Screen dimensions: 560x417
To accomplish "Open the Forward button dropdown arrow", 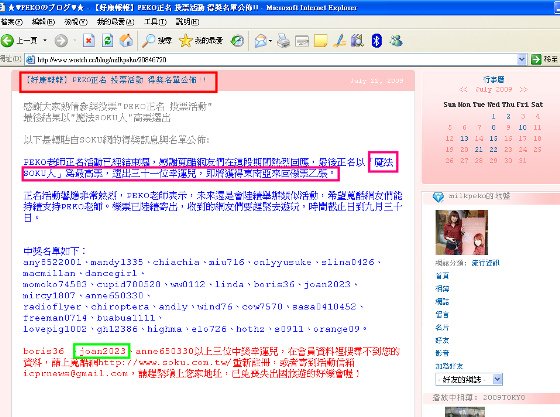I will pyautogui.click(x=74, y=40).
